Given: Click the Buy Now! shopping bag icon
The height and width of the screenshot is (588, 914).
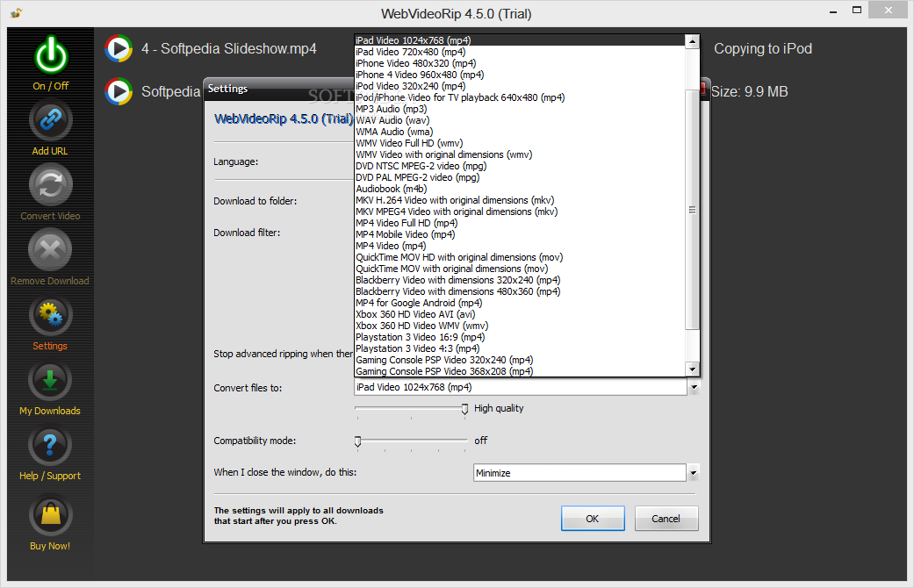Looking at the screenshot, I should pyautogui.click(x=50, y=514).
